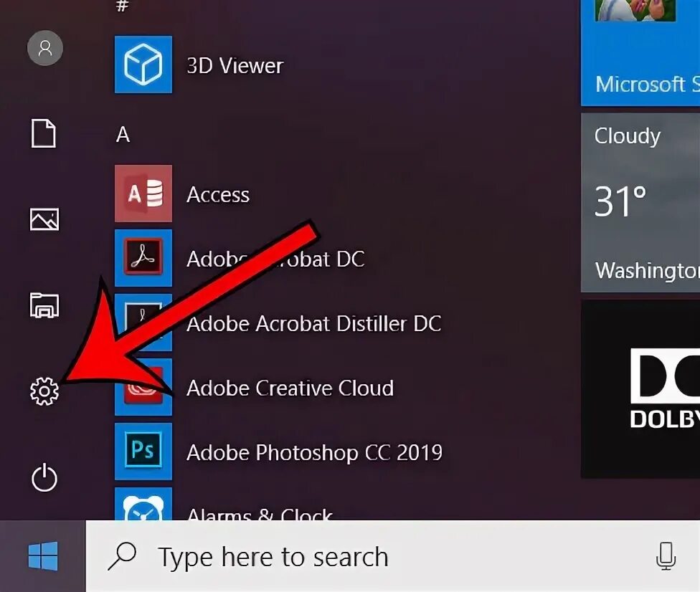Click the search magnifier icon

122,556
